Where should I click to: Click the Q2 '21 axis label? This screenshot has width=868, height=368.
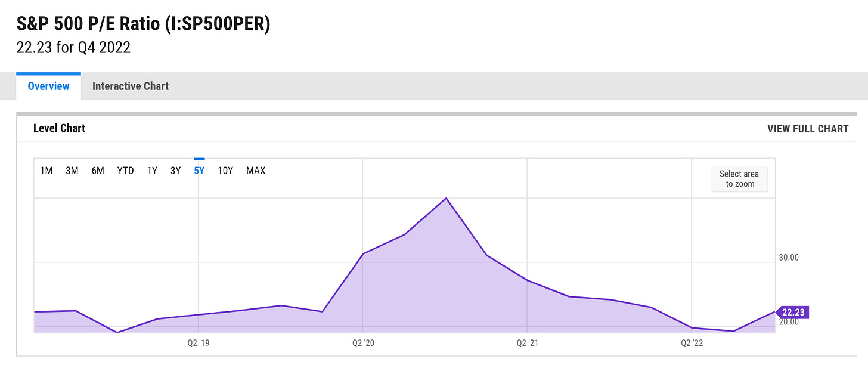pos(527,342)
